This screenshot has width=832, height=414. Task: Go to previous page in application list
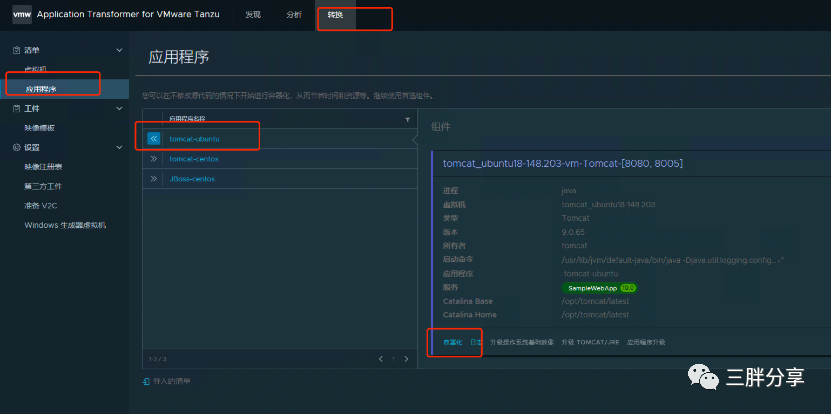(x=380, y=359)
